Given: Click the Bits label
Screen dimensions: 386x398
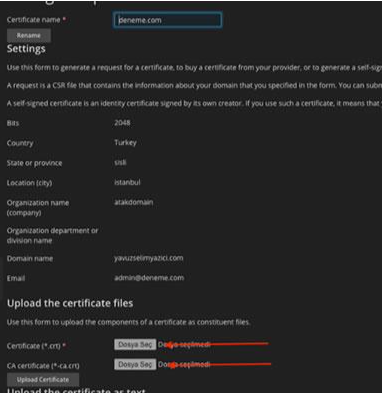Looking at the screenshot, I should pos(13,123).
